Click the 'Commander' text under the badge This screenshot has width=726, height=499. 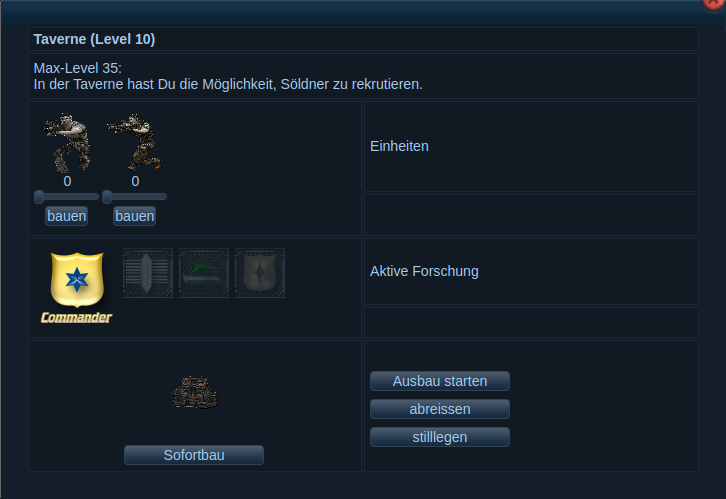tap(76, 318)
